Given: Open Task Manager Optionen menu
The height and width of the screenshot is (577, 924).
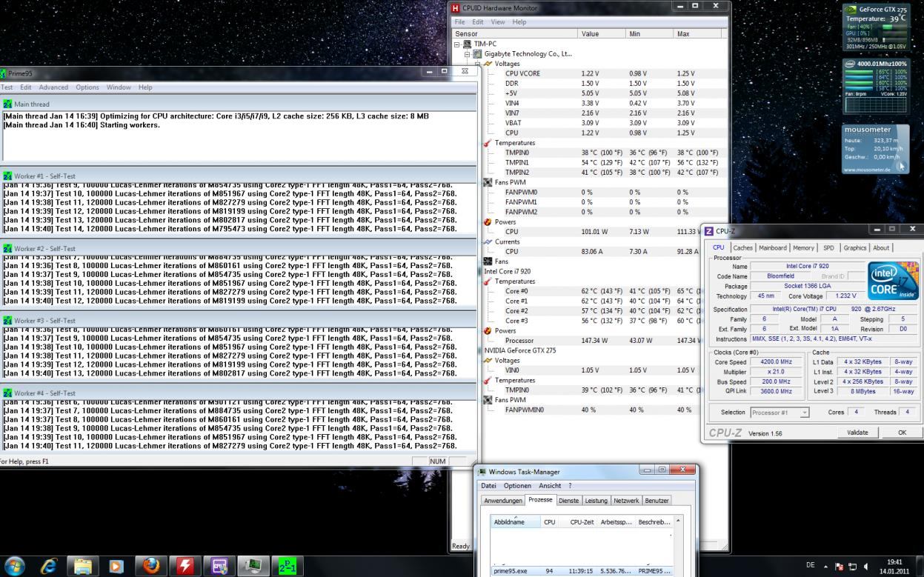Looking at the screenshot, I should point(517,485).
